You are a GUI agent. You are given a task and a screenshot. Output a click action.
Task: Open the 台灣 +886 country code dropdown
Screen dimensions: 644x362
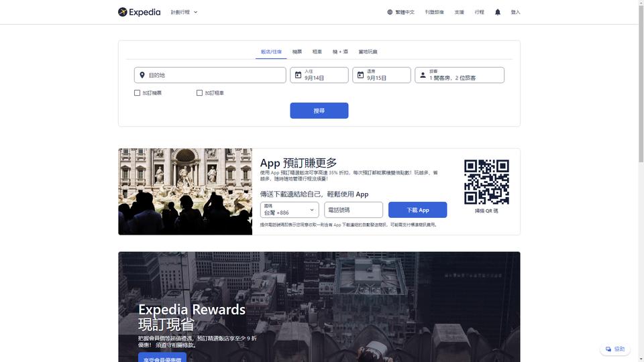click(290, 210)
